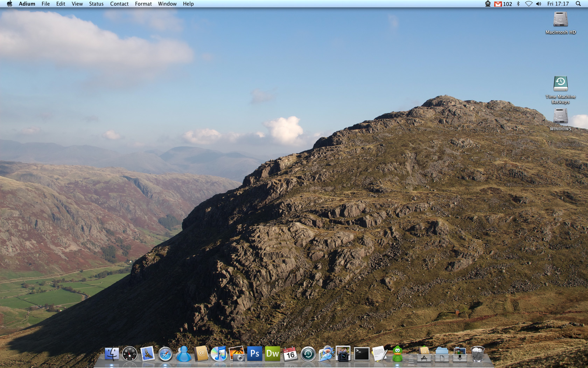Screen dimensions: 588x368
Task: Open Finder from the Dock
Action: pos(112,354)
